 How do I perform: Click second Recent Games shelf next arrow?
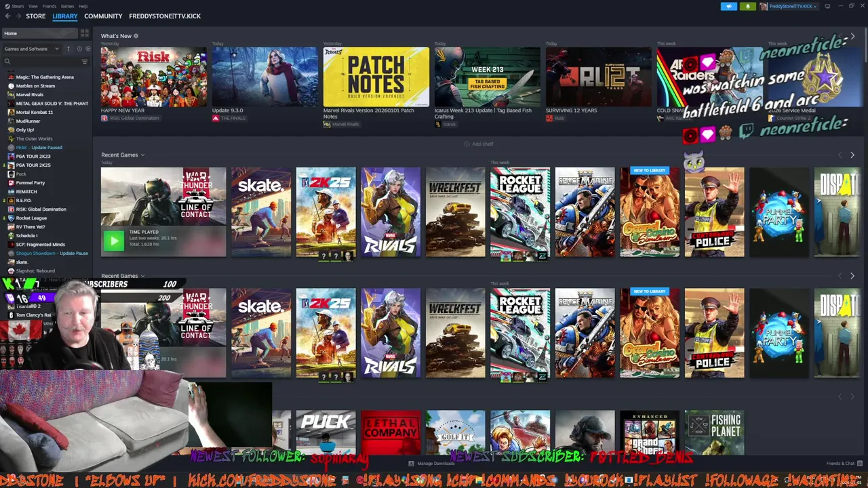coord(852,276)
